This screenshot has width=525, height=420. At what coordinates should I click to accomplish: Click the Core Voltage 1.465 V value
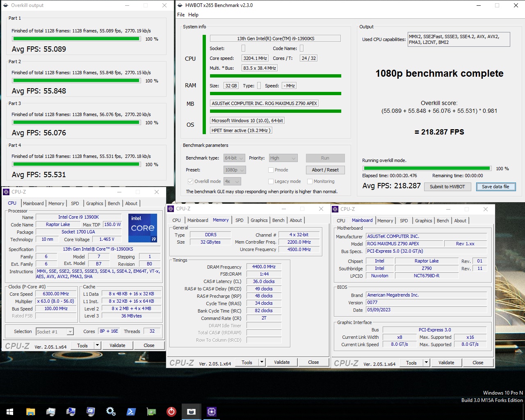pyautogui.click(x=107, y=239)
